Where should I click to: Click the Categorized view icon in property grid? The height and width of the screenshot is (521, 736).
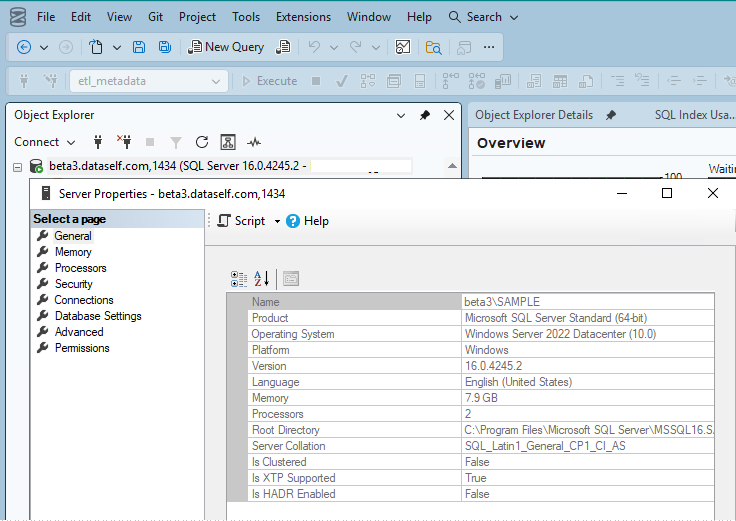(x=239, y=279)
